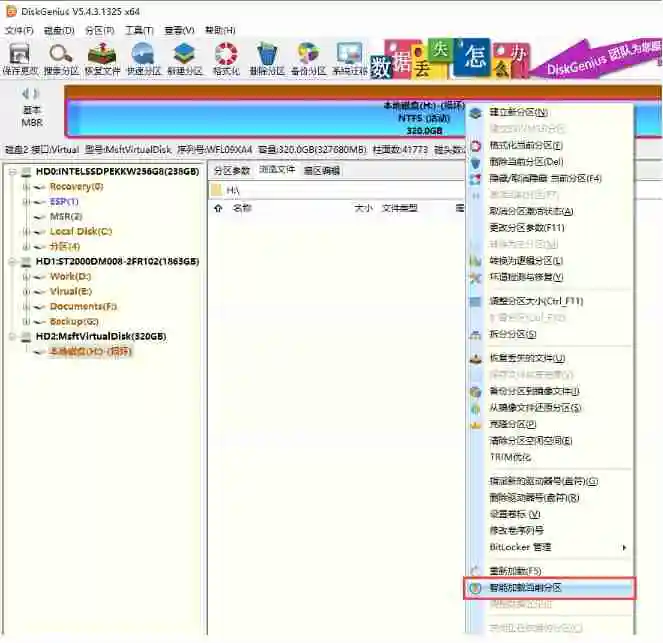Expand the Documents(F:) tree node
The image size is (663, 643).
[x=26, y=307]
